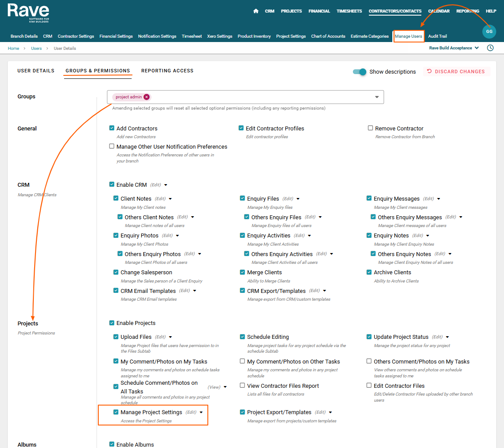Viewport: 504px width, 448px height.
Task: Open the clock history icon
Action: click(490, 48)
